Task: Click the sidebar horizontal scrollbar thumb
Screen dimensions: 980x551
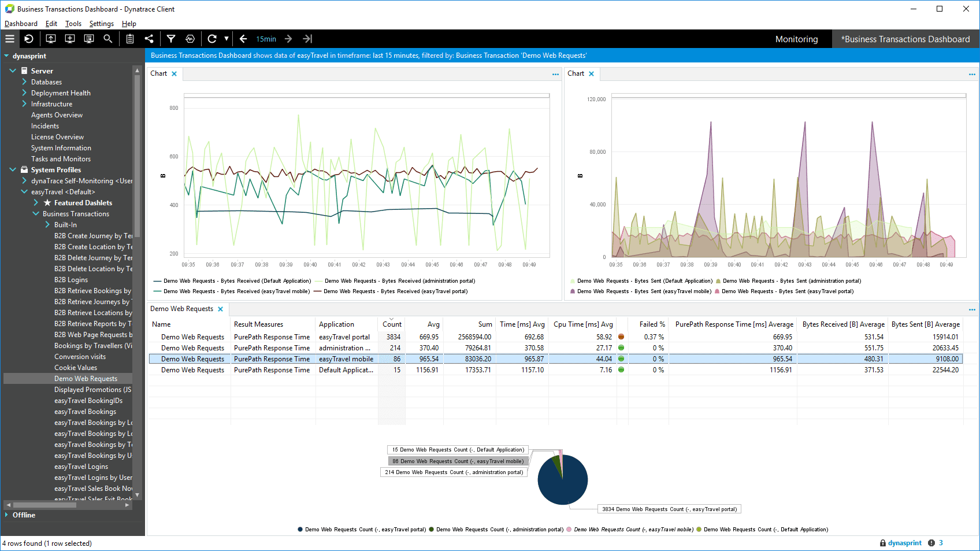Action: point(44,505)
